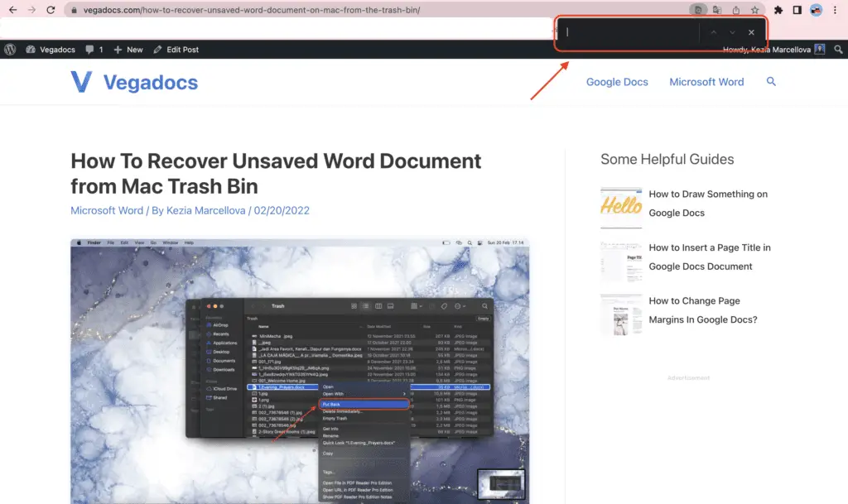Click the blue V site logo
The image size is (848, 504).
click(81, 82)
